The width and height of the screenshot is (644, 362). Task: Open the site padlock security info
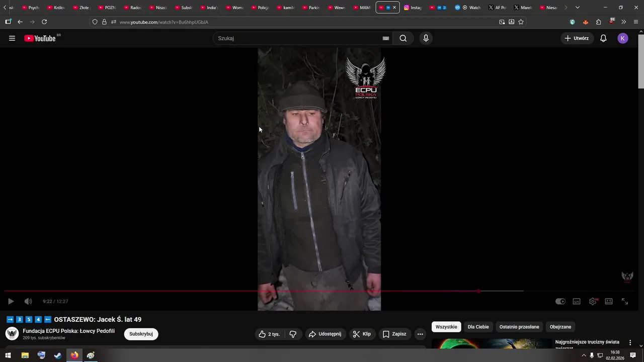pyautogui.click(x=104, y=22)
